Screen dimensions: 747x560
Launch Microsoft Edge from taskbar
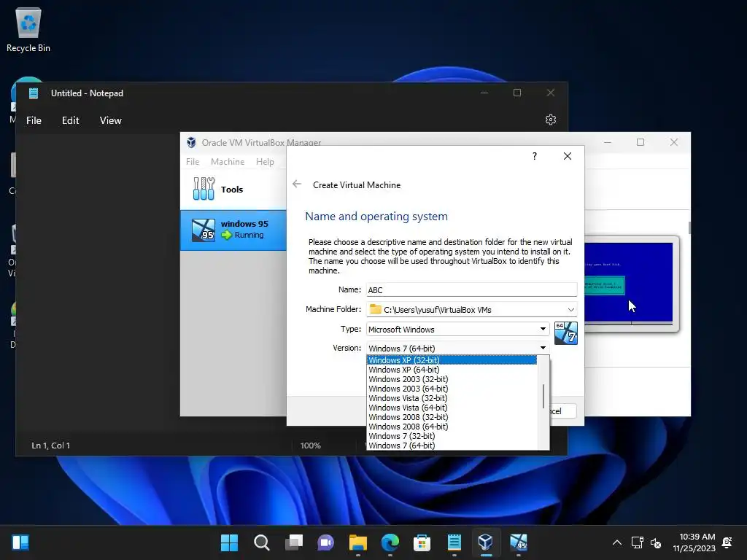pyautogui.click(x=390, y=542)
